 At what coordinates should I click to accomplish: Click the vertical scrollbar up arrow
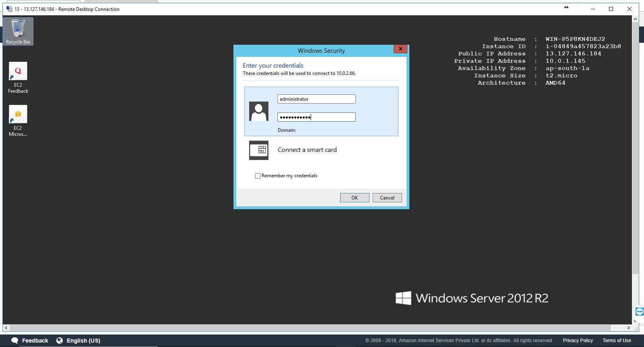point(635,19)
